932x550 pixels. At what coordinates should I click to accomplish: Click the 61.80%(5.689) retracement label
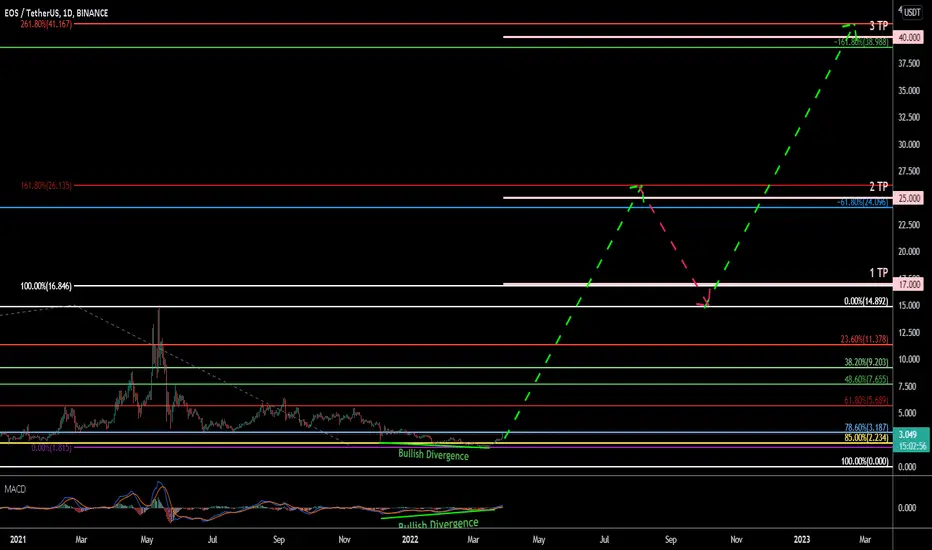coord(866,400)
